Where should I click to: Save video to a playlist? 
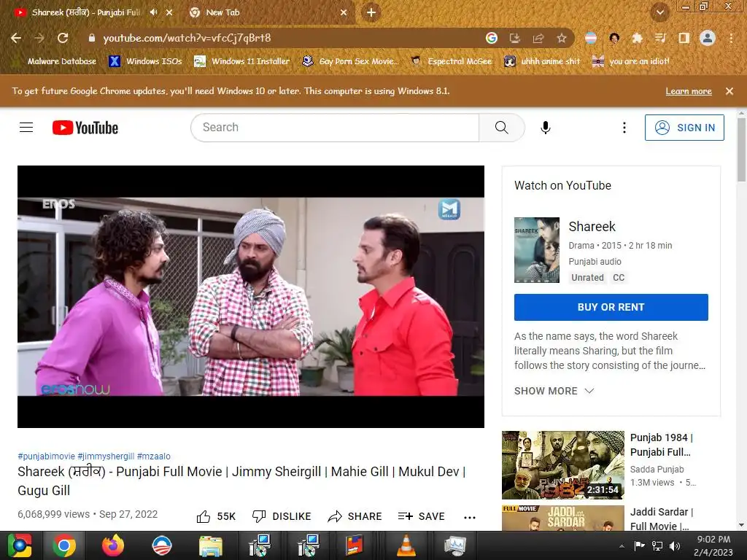coord(421,517)
